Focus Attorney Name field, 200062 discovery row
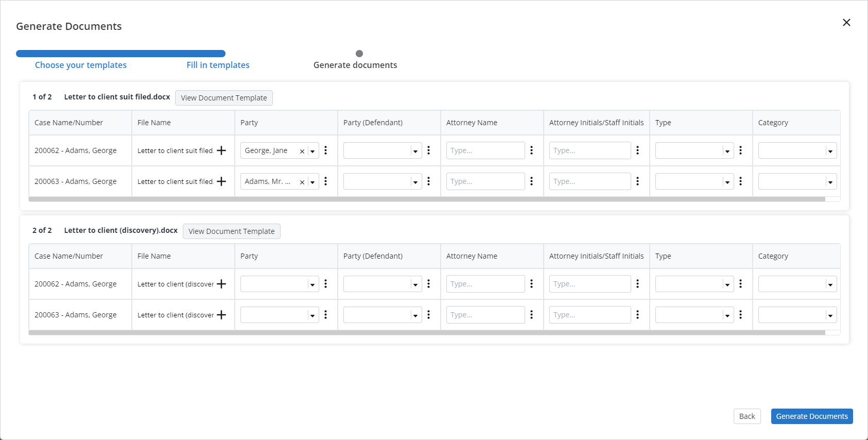 coord(485,284)
